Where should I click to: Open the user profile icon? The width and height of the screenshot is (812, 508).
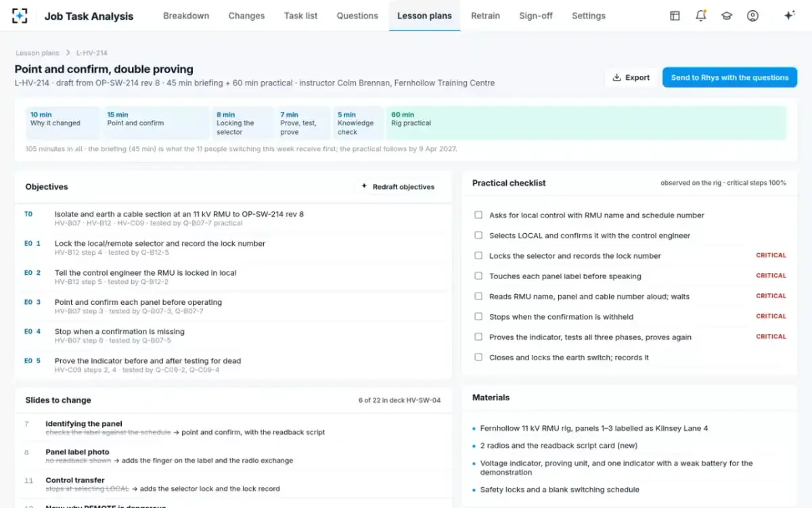[752, 16]
